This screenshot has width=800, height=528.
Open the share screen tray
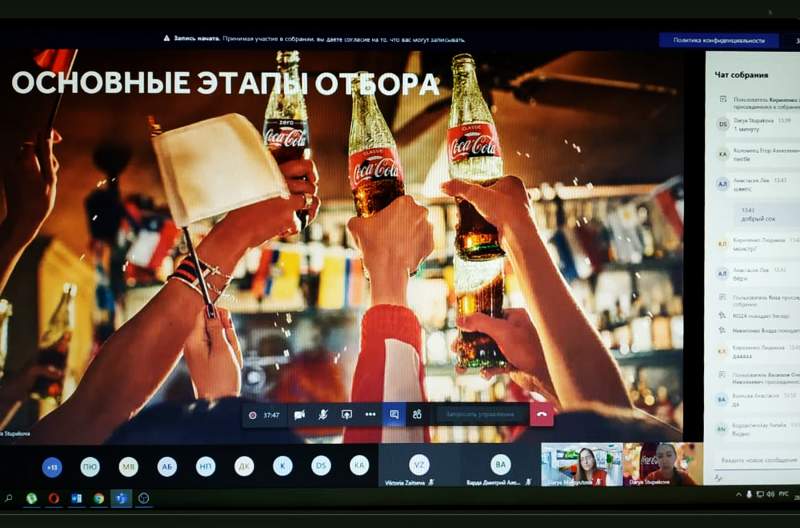click(347, 415)
